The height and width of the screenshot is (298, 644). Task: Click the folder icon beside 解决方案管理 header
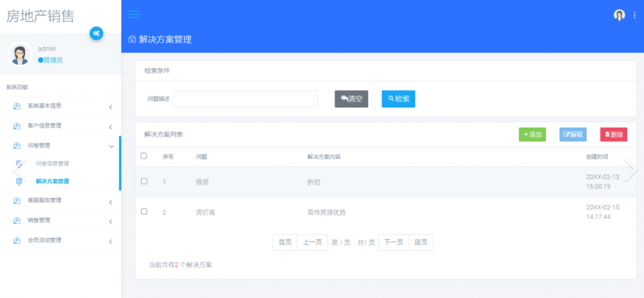[132, 39]
